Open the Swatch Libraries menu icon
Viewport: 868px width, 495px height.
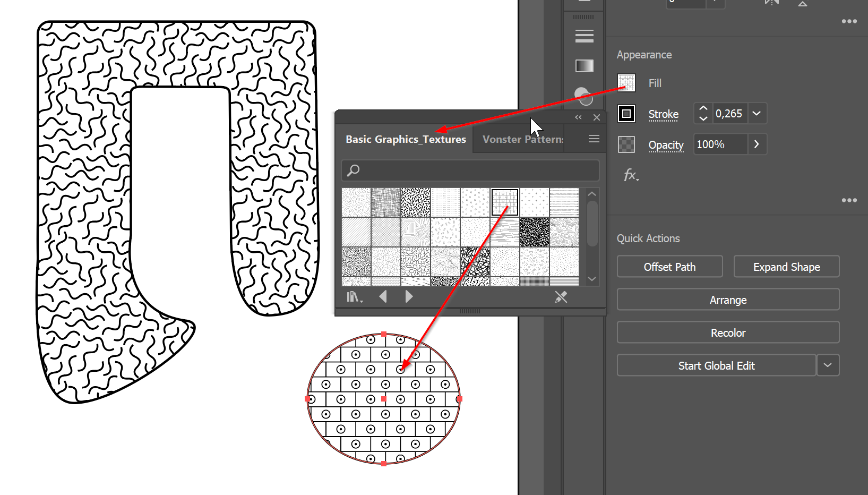(x=354, y=297)
